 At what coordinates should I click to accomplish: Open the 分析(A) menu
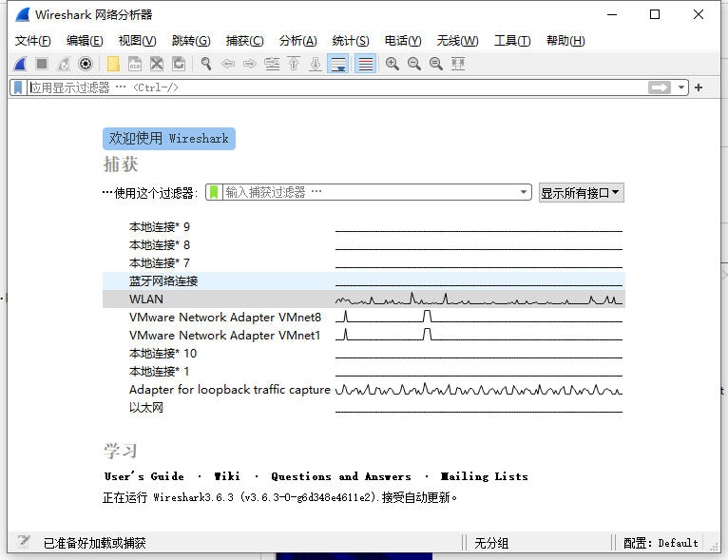(x=298, y=41)
